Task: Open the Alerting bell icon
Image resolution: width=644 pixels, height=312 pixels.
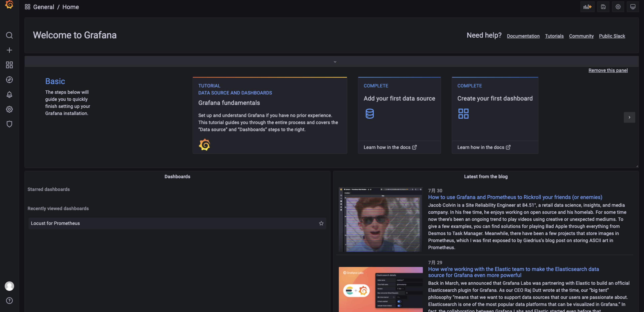Action: pos(9,94)
